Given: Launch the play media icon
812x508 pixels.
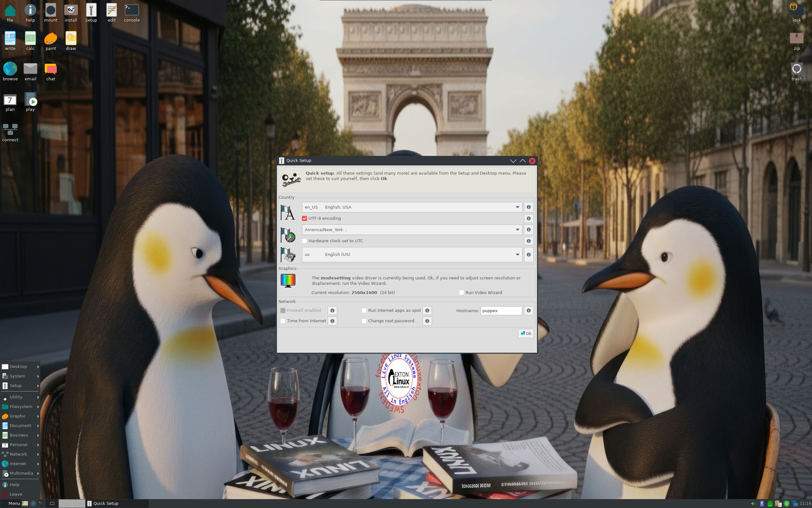Looking at the screenshot, I should [30, 102].
